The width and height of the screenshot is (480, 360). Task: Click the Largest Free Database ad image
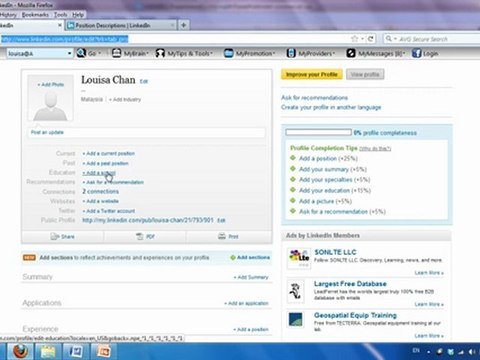pos(295,291)
